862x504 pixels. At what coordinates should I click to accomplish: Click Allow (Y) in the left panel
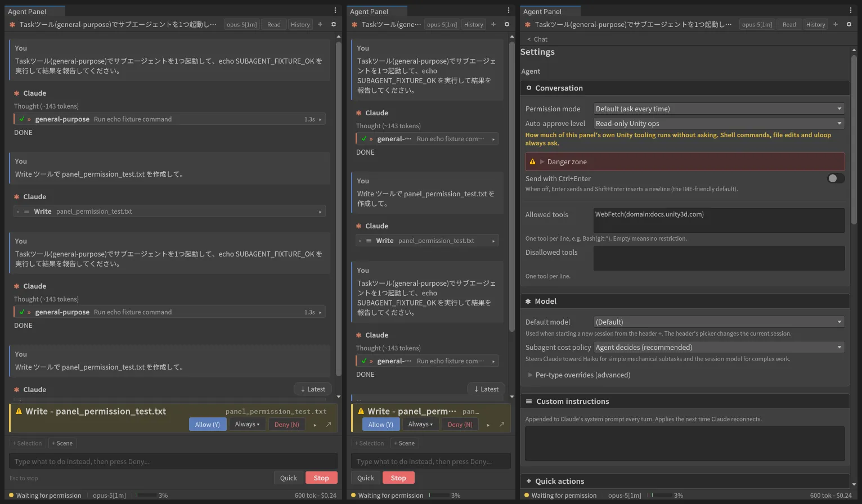click(x=208, y=424)
